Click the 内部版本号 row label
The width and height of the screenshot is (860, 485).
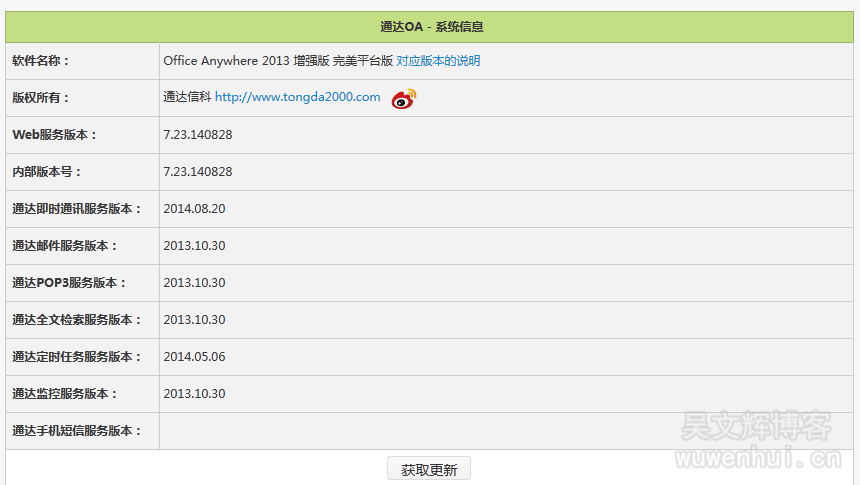pos(48,172)
